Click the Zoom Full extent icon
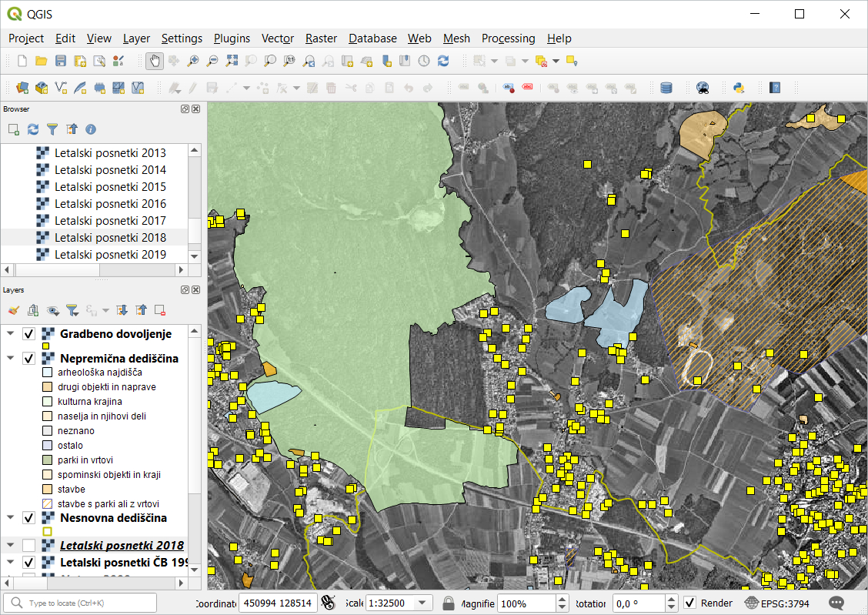This screenshot has width=868, height=615. pyautogui.click(x=232, y=61)
